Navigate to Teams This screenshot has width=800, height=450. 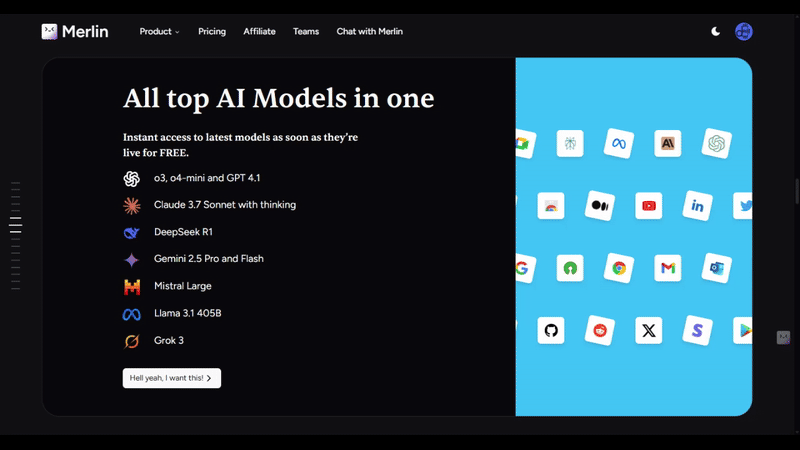click(306, 32)
